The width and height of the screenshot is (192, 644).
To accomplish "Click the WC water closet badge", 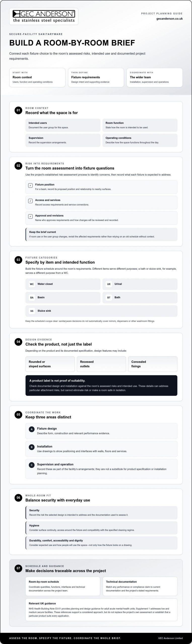I will (32, 284).
